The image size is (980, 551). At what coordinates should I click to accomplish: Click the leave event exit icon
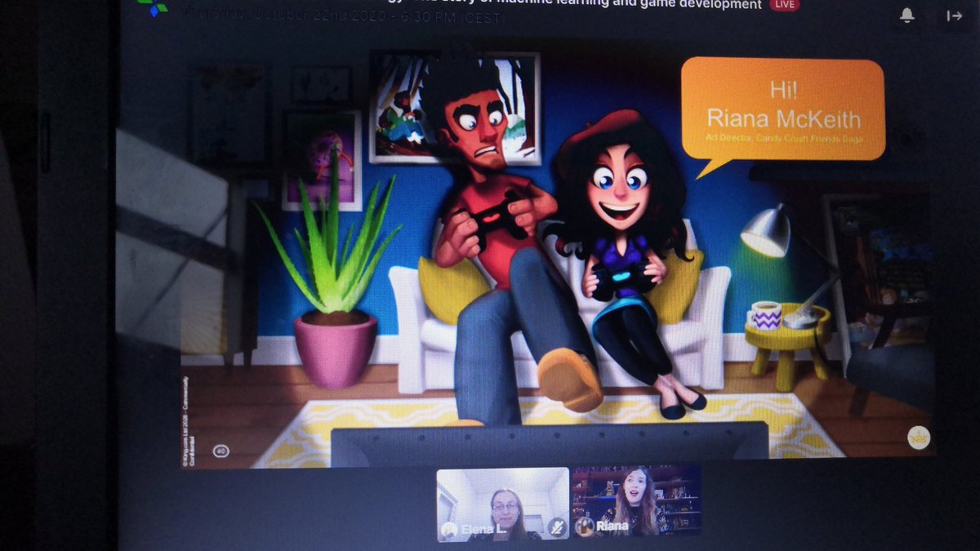[954, 15]
